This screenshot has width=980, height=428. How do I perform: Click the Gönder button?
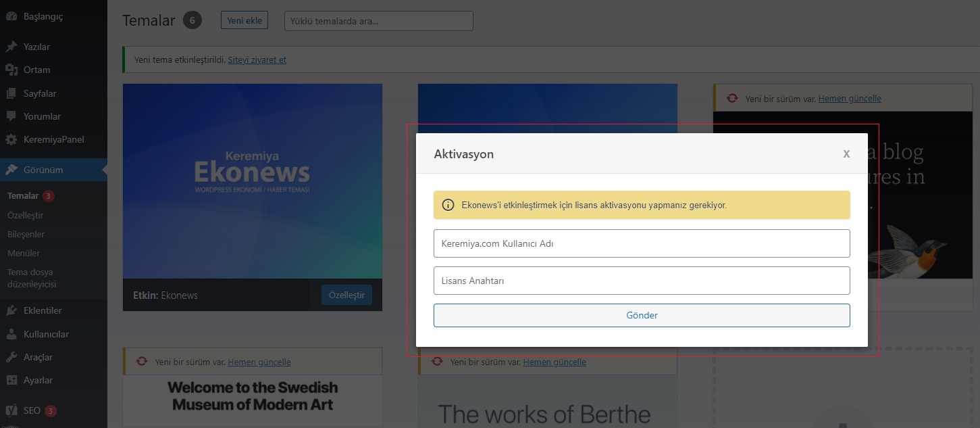pos(642,315)
